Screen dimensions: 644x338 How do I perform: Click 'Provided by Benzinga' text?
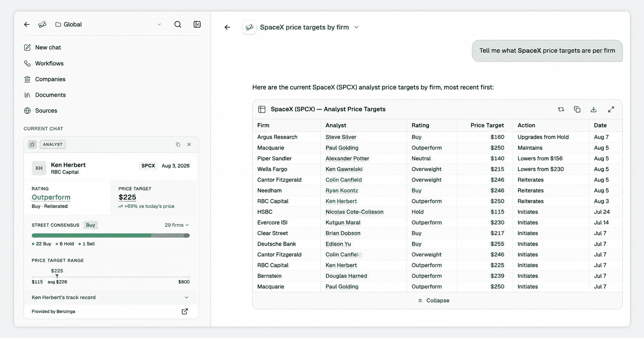click(53, 312)
